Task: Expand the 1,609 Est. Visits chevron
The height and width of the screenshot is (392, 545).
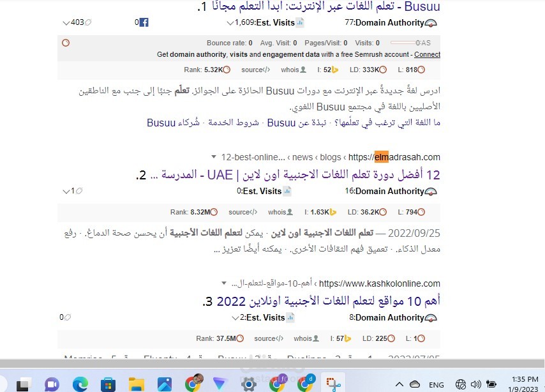Action: point(229,22)
